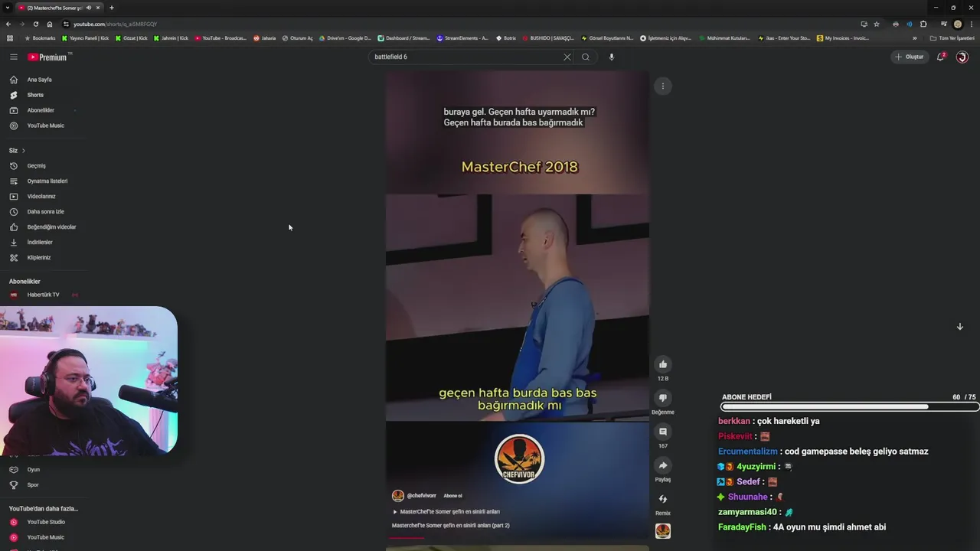Open the Short's three-dot options menu
Viewport: 980px width, 551px height.
(663, 86)
